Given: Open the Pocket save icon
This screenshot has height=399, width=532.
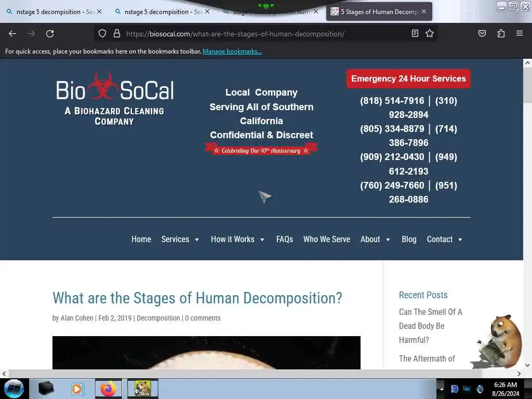Looking at the screenshot, I should pyautogui.click(x=482, y=33).
